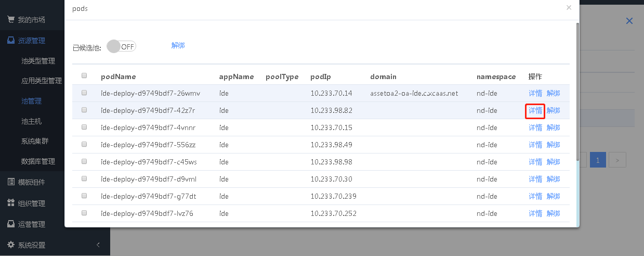644x256 pixels.
Task: Select checkbox for ide-deploy-d9749bdf7-26wmv row
Action: 84,93
